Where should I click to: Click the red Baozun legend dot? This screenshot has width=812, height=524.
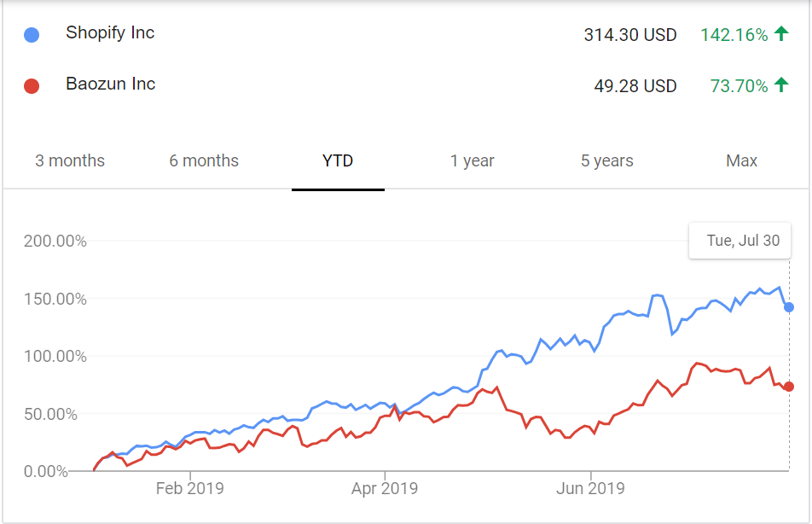click(32, 86)
